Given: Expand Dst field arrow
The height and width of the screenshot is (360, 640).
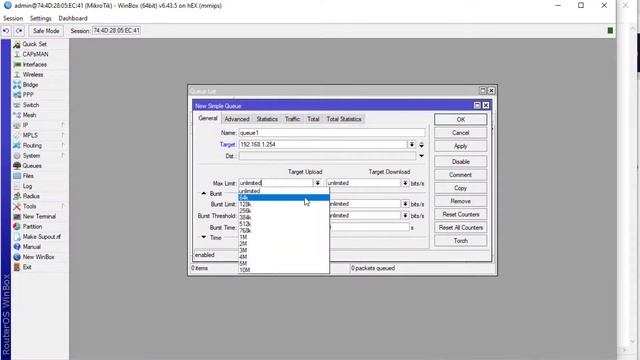Looking at the screenshot, I should point(421,156).
